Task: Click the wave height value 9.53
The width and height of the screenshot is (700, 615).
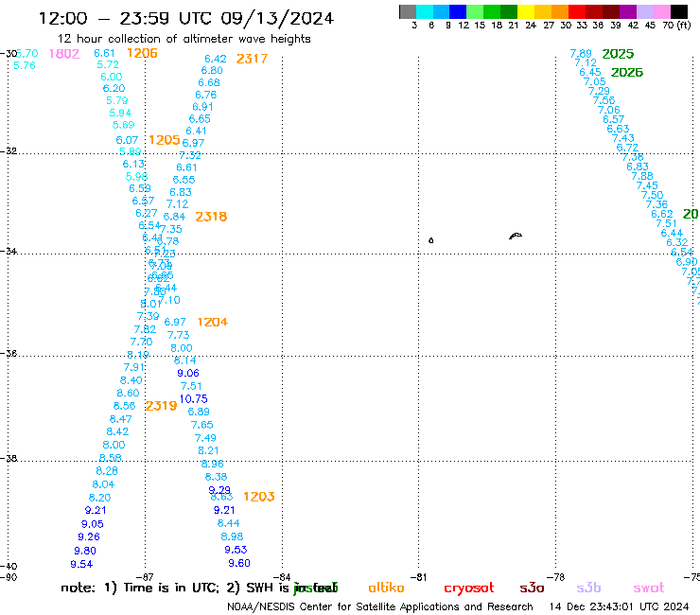Action: pos(236,550)
